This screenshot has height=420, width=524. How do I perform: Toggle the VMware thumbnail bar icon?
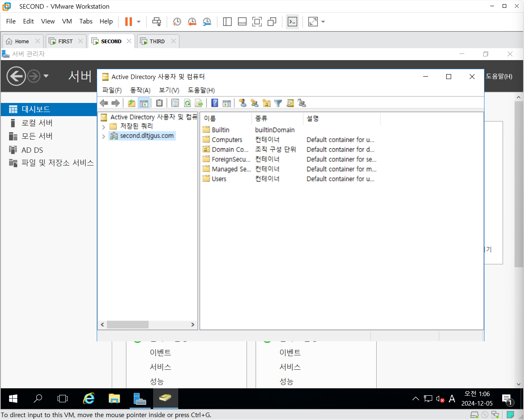coord(242,21)
